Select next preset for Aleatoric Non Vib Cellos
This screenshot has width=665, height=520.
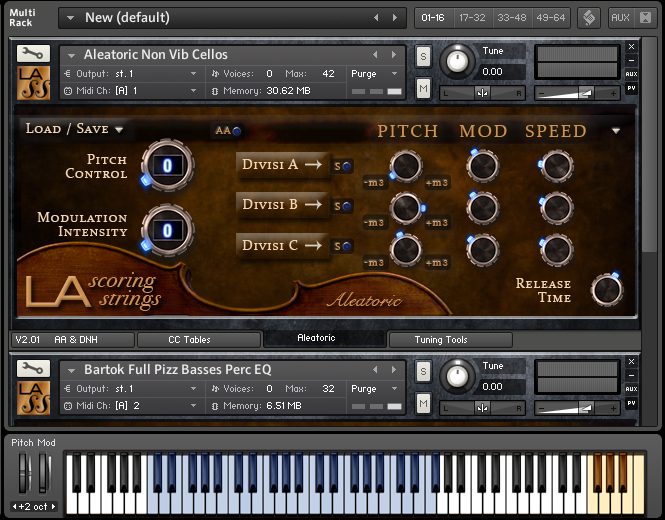[394, 55]
